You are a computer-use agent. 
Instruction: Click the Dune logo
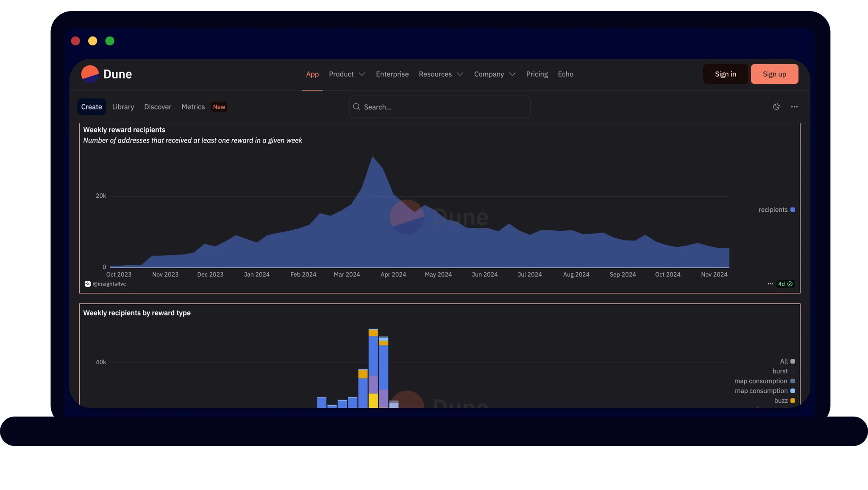[106, 74]
